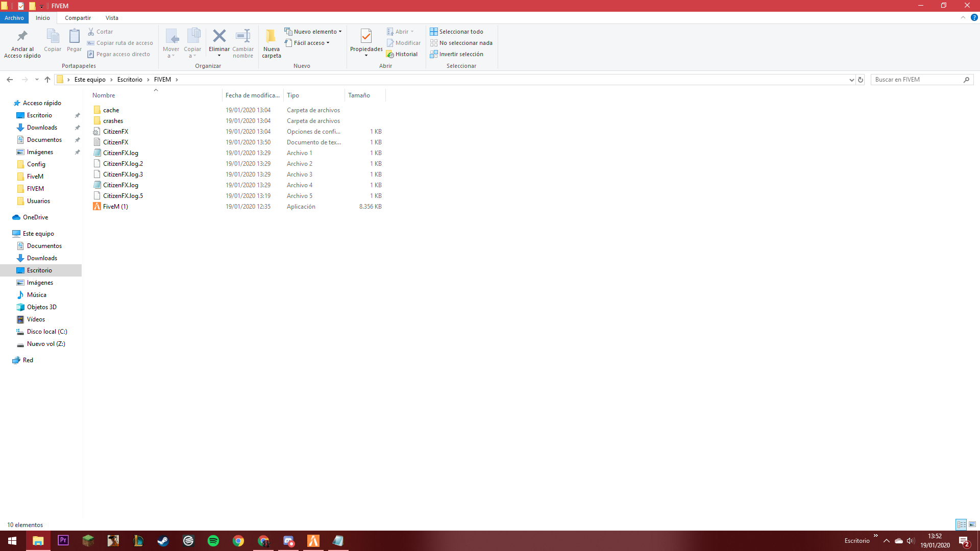Open Config folder in navigation pane
This screenshot has width=980, height=551.
[36, 164]
